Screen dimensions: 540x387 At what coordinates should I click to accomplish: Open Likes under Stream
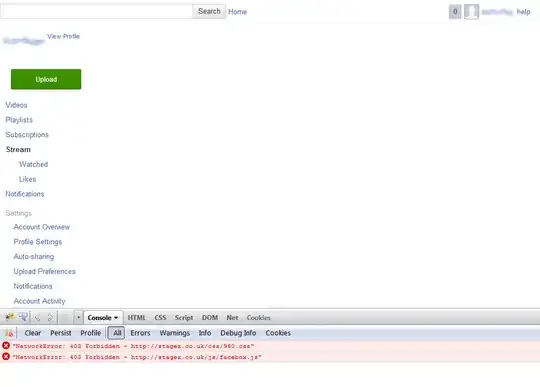[28, 179]
